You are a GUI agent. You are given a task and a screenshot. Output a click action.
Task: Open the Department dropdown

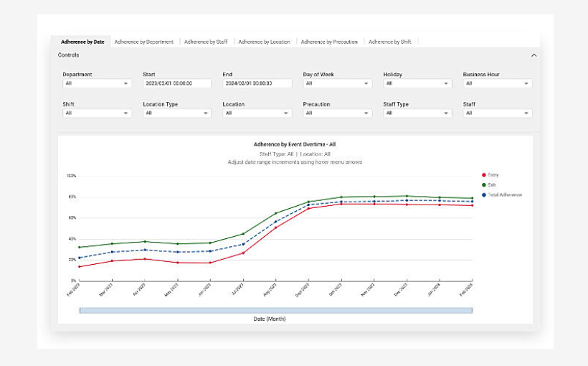point(96,83)
